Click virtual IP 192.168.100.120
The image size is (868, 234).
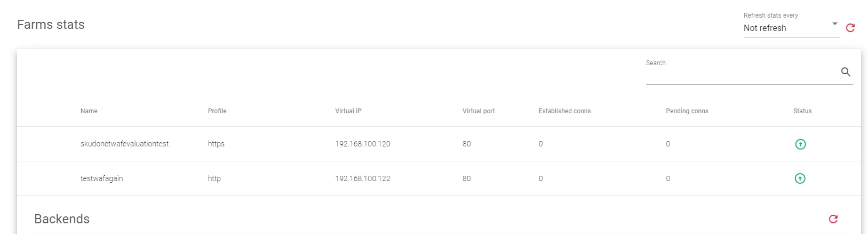(x=363, y=144)
